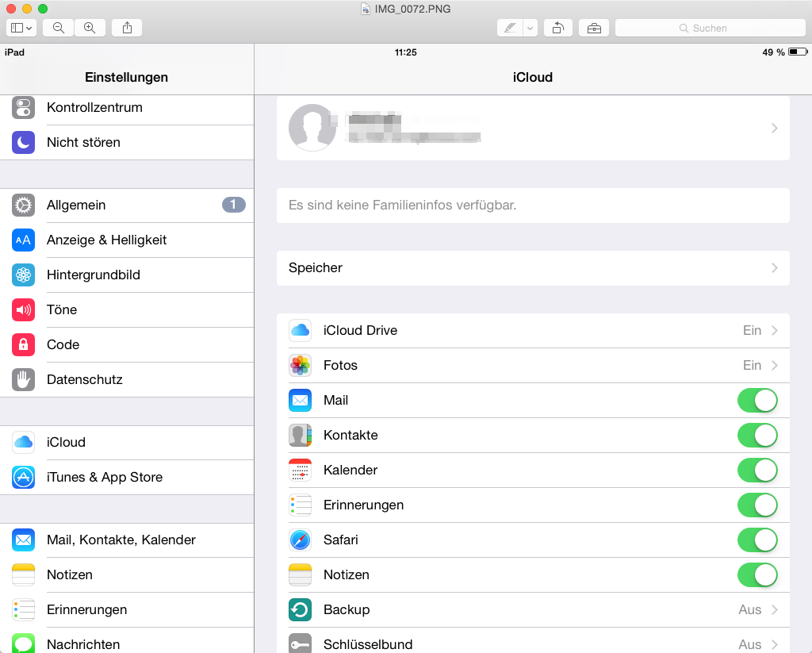Toggle the Safari switch
Screen dimensions: 812x653
[x=757, y=540]
